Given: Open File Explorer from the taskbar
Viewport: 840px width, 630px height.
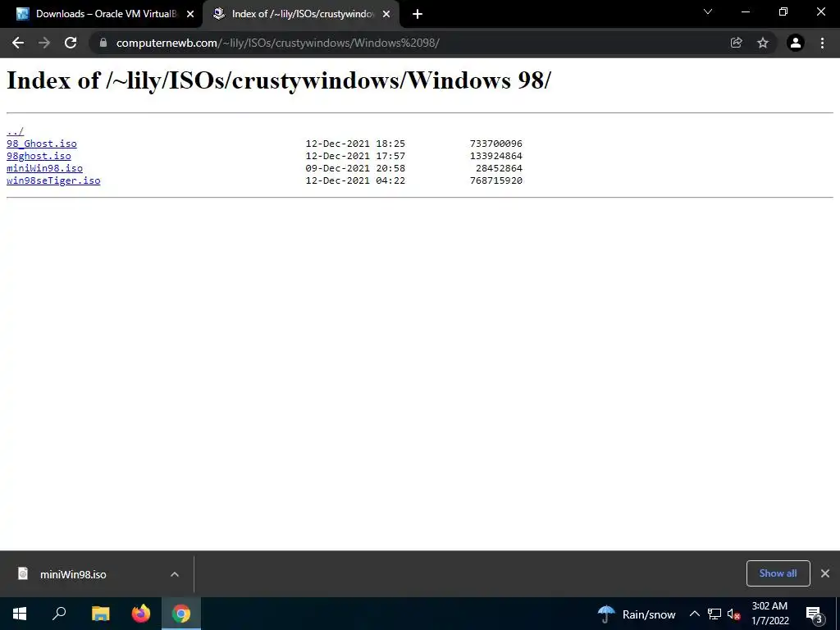Looking at the screenshot, I should (x=100, y=614).
